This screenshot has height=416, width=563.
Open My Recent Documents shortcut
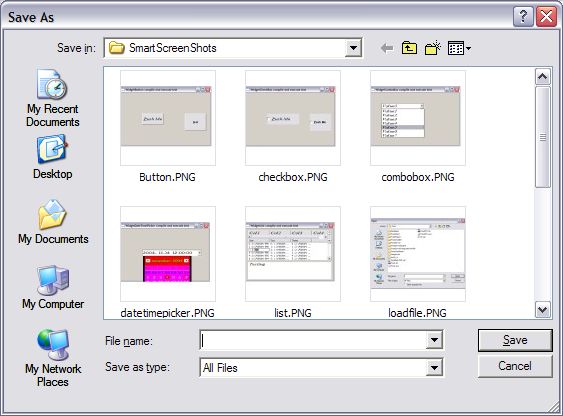[52, 98]
